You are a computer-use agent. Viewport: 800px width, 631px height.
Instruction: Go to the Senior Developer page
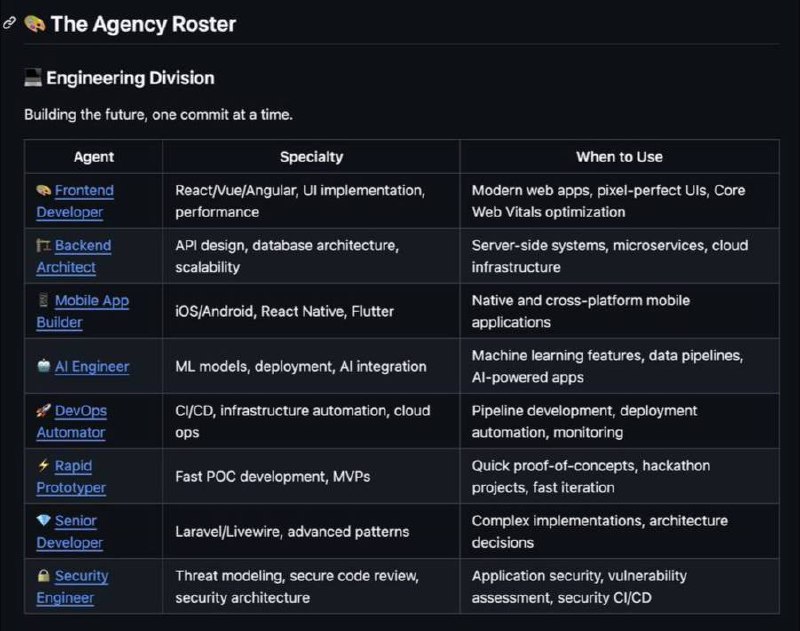(x=75, y=521)
